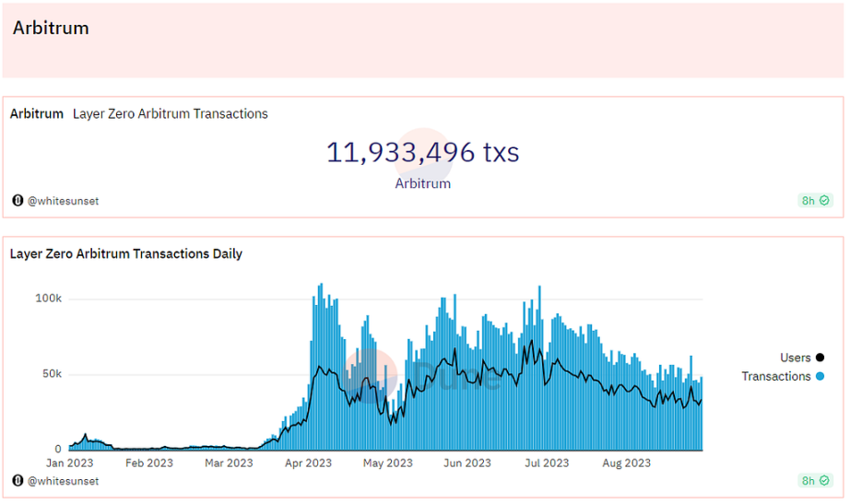This screenshot has width=850, height=504.
Task: Click the Dune watermark in the chart
Action: point(423,376)
